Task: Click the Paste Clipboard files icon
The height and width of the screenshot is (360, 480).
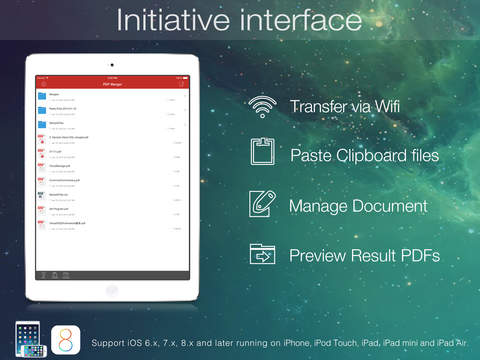Action: pyautogui.click(x=263, y=152)
